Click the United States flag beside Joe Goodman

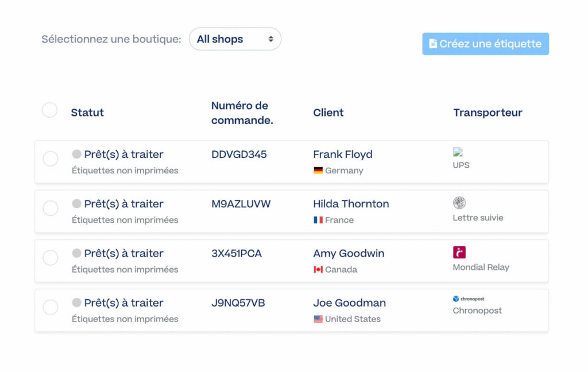[x=319, y=319]
